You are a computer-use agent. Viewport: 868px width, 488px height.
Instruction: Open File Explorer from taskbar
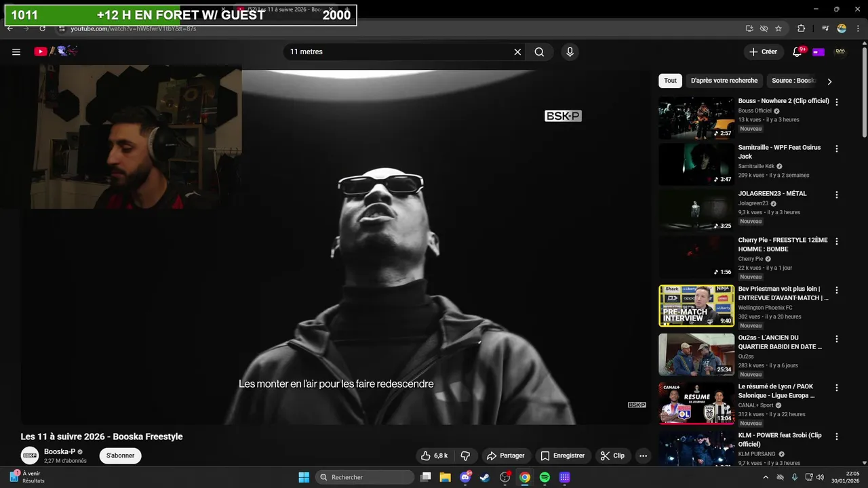pos(445,477)
